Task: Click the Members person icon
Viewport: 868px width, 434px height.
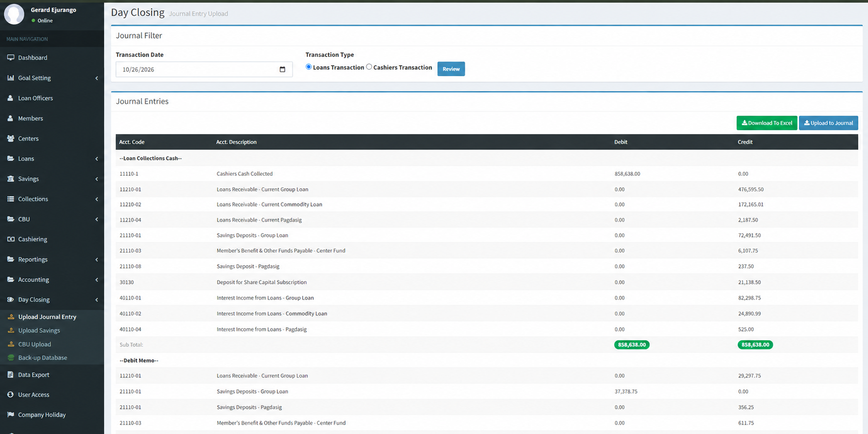Action: coord(10,118)
